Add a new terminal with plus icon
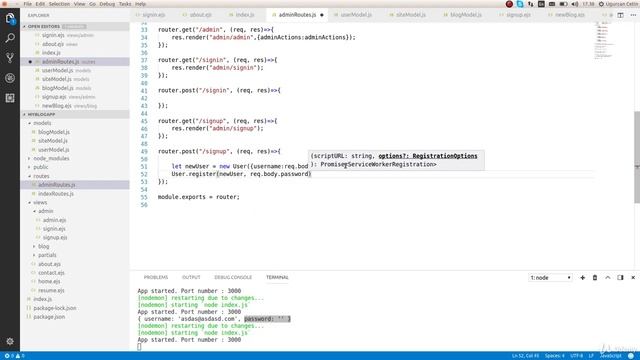Image resolution: width=640 pixels, height=360 pixels. coord(582,278)
